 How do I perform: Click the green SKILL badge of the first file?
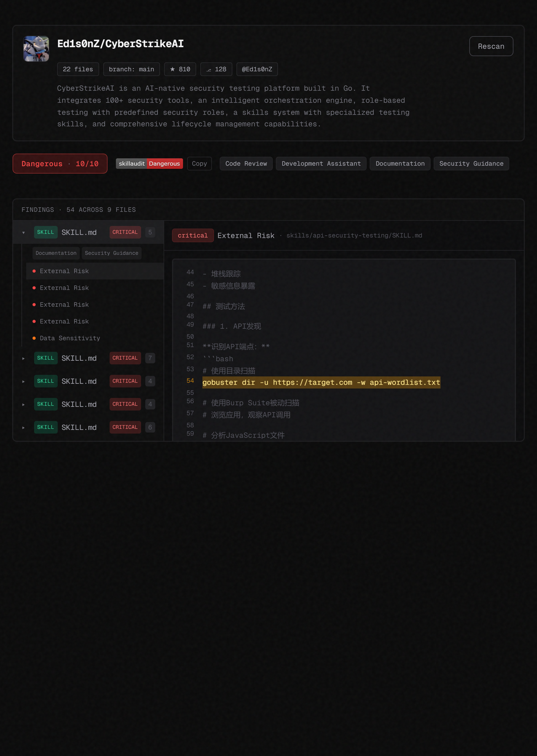(46, 233)
